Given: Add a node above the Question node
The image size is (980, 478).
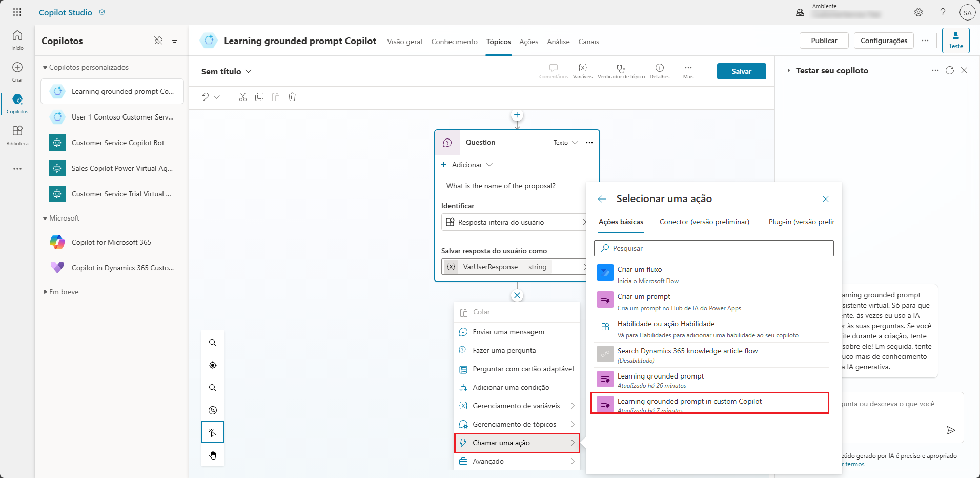Looking at the screenshot, I should pos(517,115).
